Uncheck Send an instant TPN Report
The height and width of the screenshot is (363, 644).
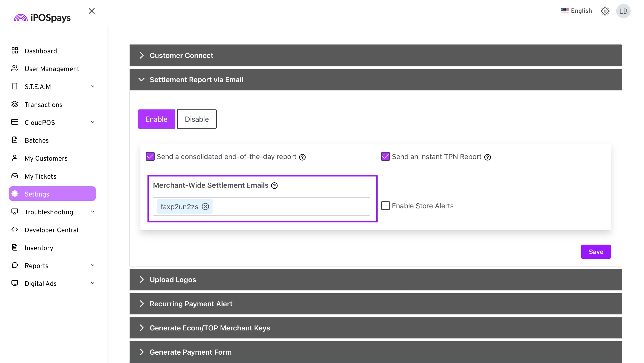(x=385, y=157)
